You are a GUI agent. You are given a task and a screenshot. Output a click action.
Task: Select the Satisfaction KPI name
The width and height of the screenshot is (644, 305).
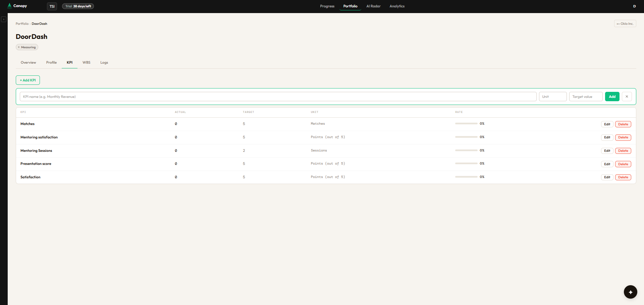31,177
